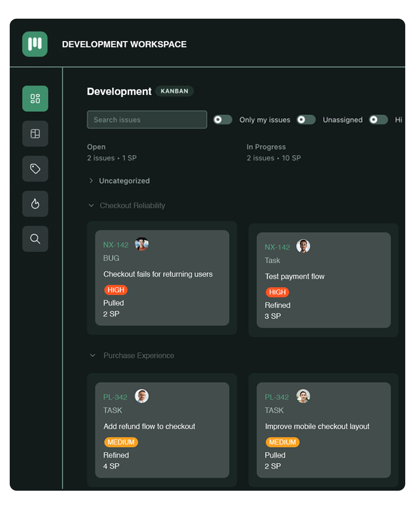Viewport: 420px width, 516px height.
Task: Select the dashboard grid icon in the sidebar
Action: coord(35,99)
